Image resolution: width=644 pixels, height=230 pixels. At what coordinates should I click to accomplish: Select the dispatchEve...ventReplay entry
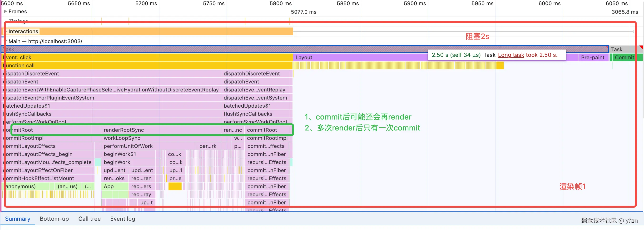(x=256, y=90)
